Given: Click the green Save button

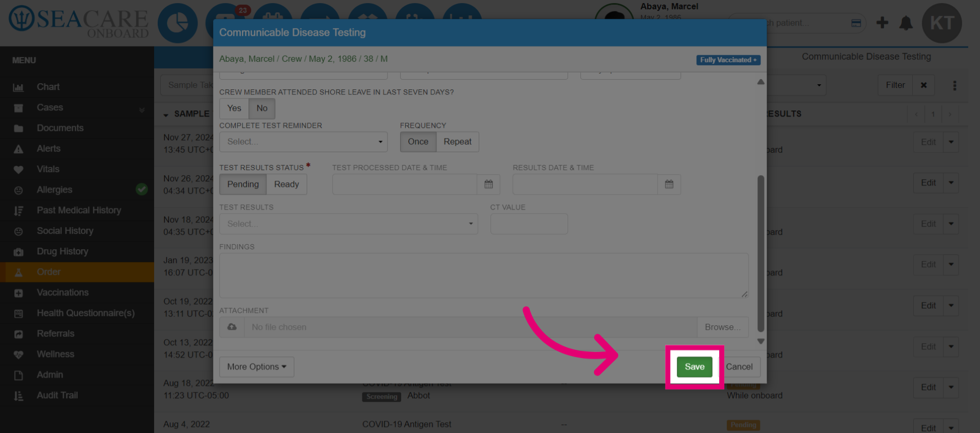Looking at the screenshot, I should click(x=694, y=367).
